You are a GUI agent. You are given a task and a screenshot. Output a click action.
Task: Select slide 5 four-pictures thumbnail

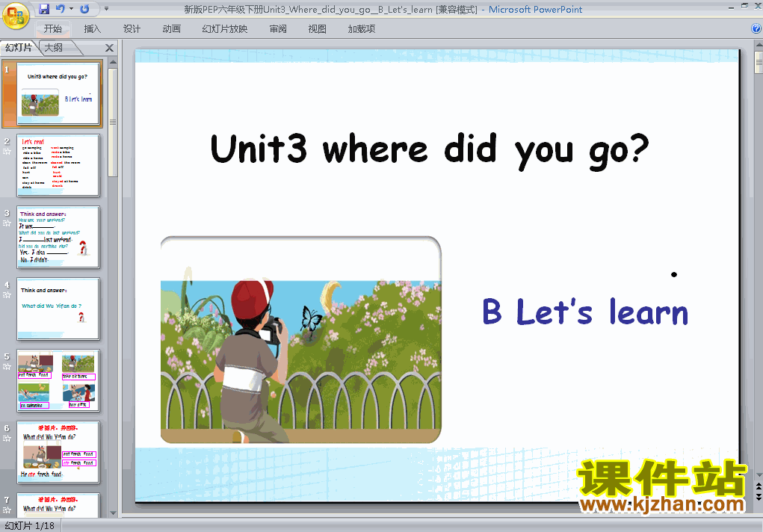[58, 380]
